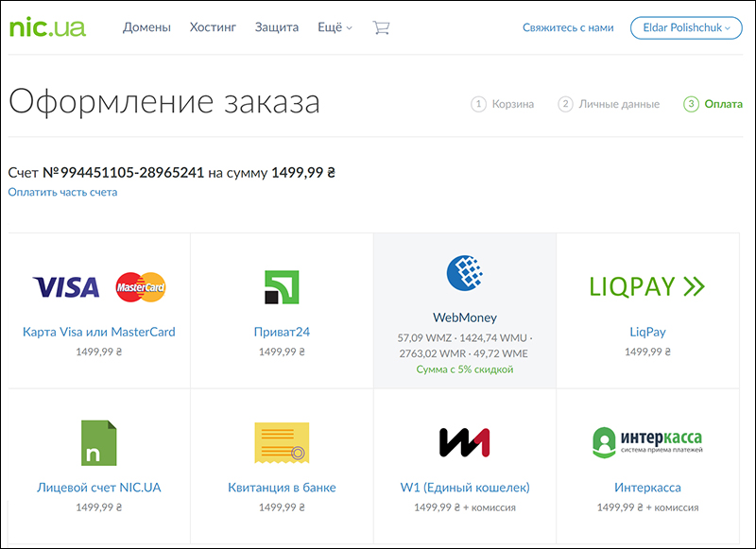
Task: Pick the WebMoney globe icon
Action: click(x=464, y=275)
